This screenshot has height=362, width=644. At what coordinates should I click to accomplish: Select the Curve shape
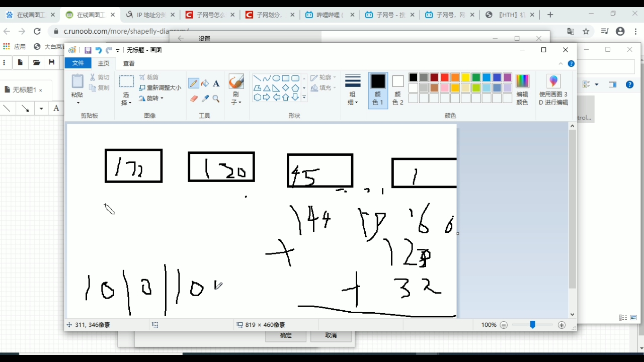267,78
